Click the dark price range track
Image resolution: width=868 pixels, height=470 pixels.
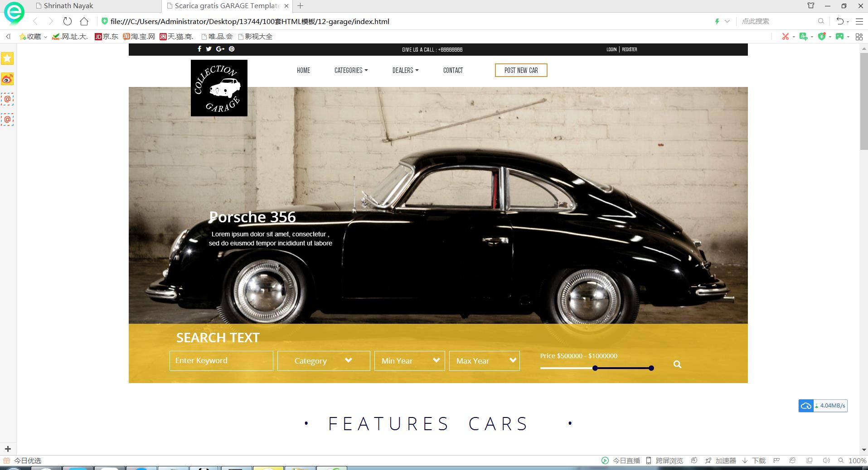coord(623,368)
